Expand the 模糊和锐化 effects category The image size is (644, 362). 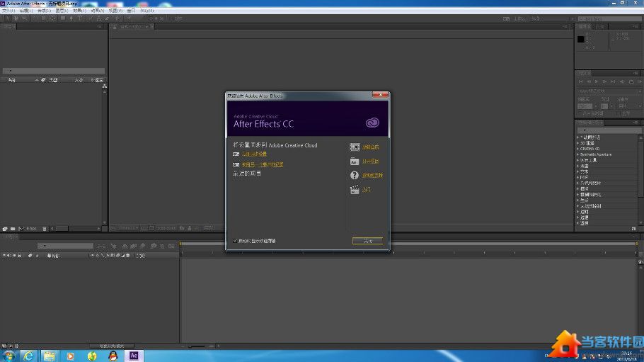(x=578, y=195)
